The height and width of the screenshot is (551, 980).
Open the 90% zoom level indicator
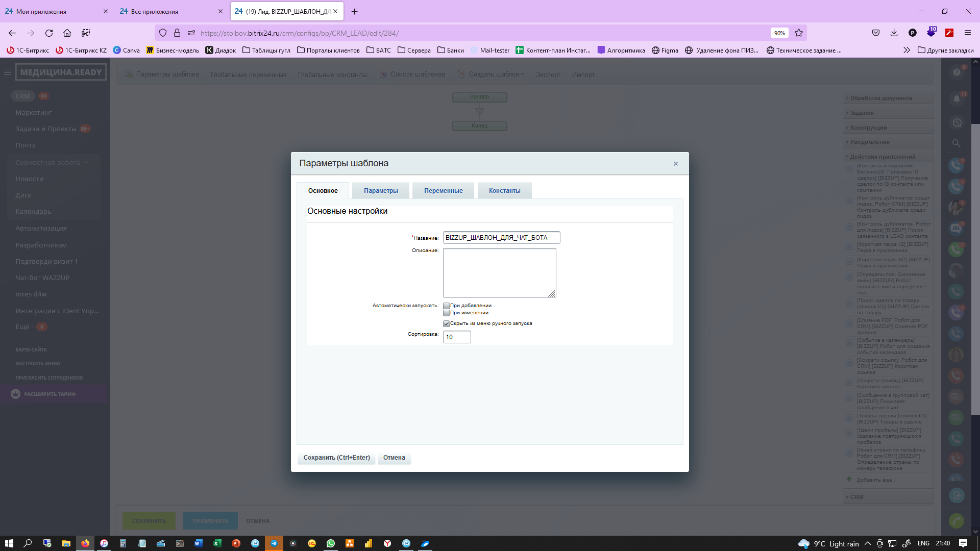tap(779, 33)
